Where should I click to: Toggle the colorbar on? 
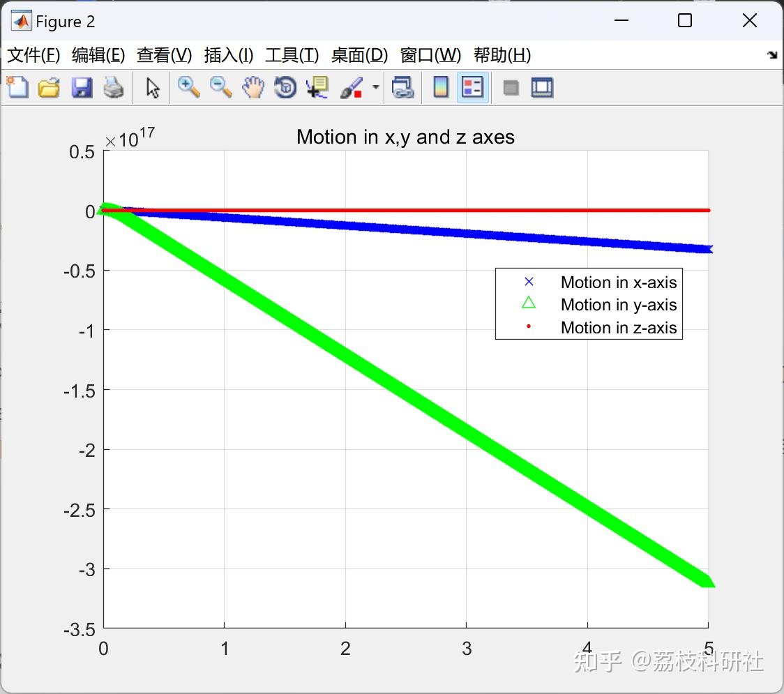[440, 88]
